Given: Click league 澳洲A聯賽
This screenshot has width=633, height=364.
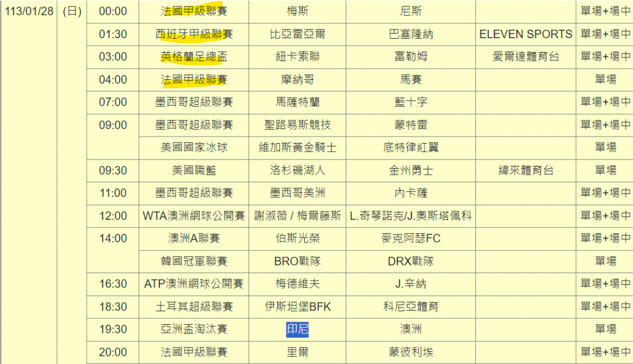Looking at the screenshot, I should coord(194,239).
